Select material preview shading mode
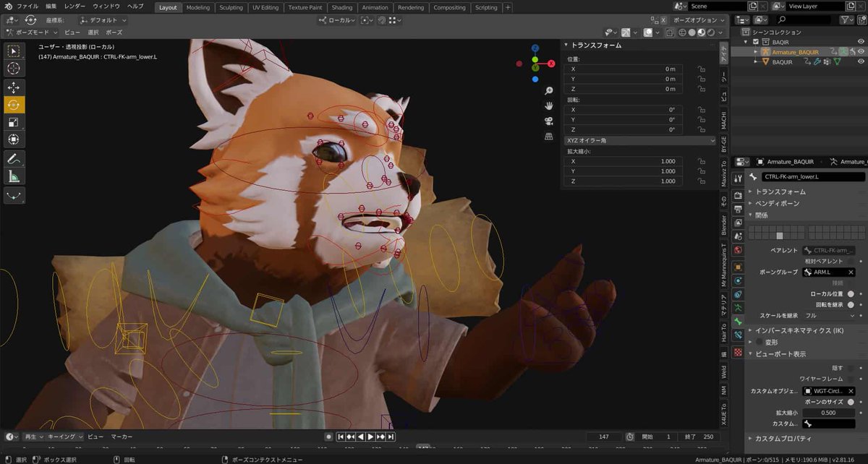The image size is (868, 464). tap(702, 32)
